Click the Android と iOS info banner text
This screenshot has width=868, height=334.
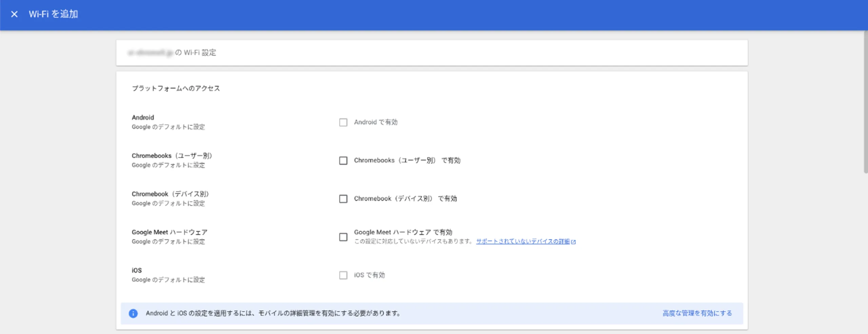pos(273,313)
